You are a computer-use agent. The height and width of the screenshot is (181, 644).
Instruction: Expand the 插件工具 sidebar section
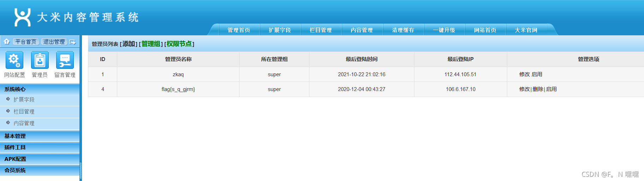[40, 147]
